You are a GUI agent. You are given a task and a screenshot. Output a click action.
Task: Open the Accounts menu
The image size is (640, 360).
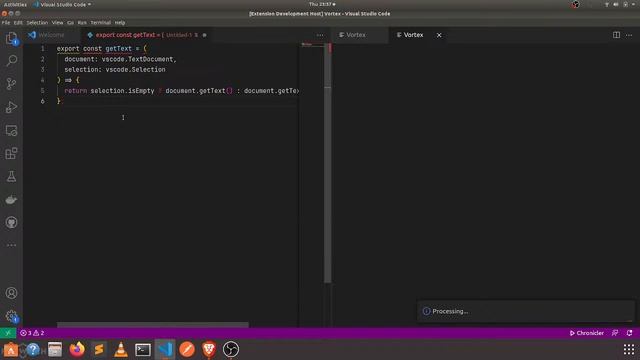(11, 293)
